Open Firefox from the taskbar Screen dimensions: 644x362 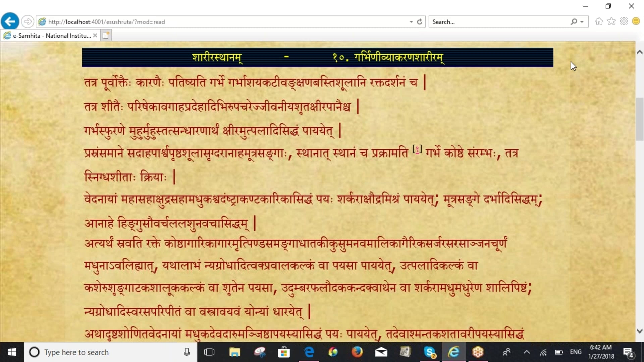357,352
